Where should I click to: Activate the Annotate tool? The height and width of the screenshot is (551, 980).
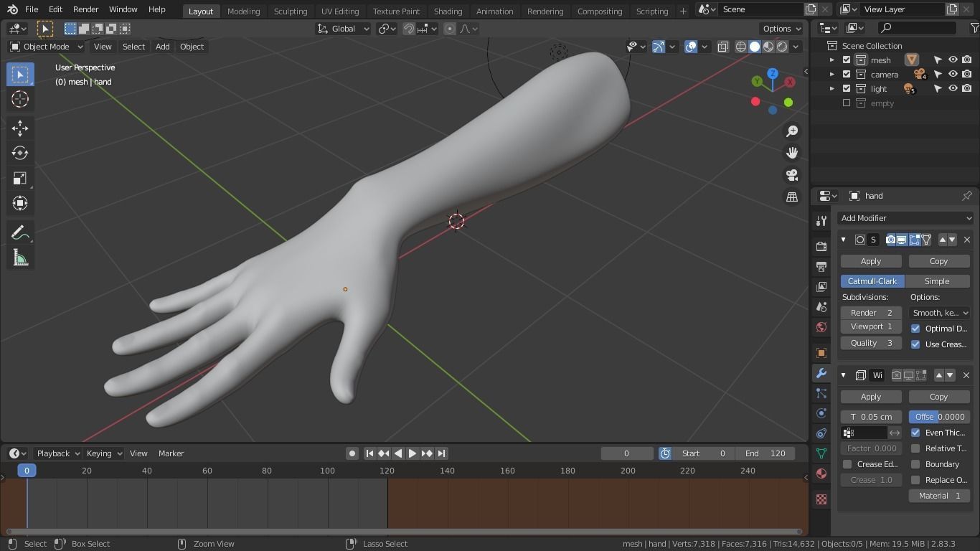19,232
